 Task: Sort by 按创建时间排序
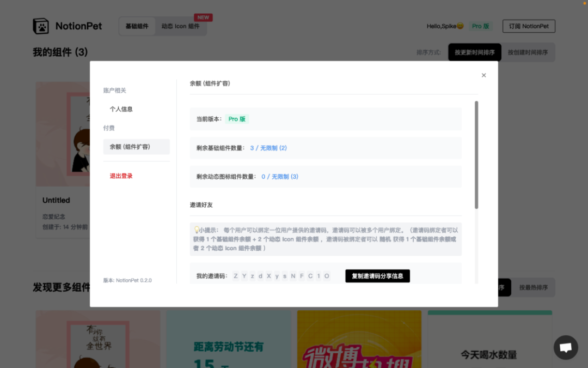coord(528,52)
